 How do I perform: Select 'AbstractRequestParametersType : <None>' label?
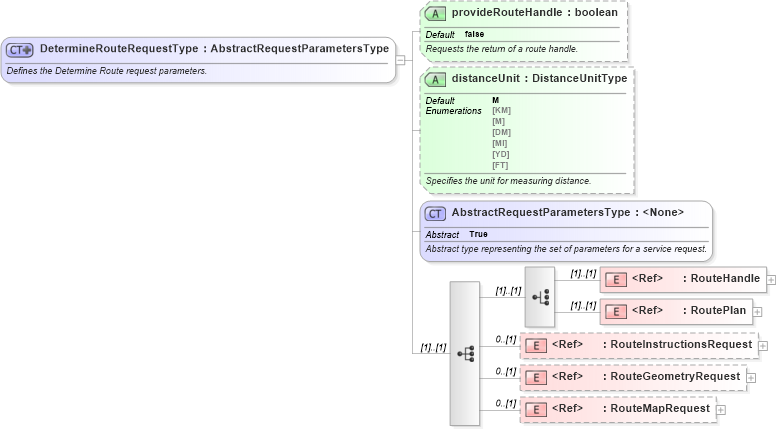coord(567,212)
